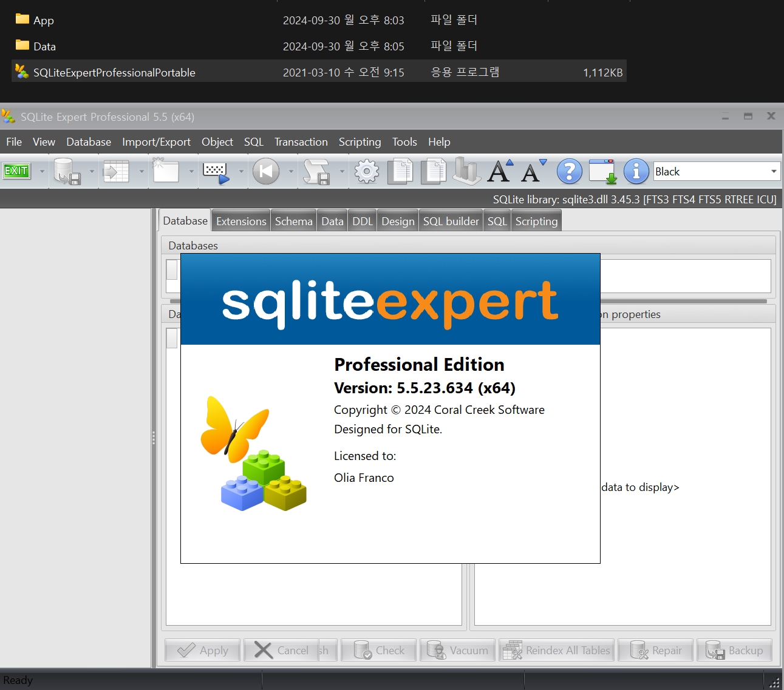
Task: Open the Tools menu
Action: pos(404,141)
